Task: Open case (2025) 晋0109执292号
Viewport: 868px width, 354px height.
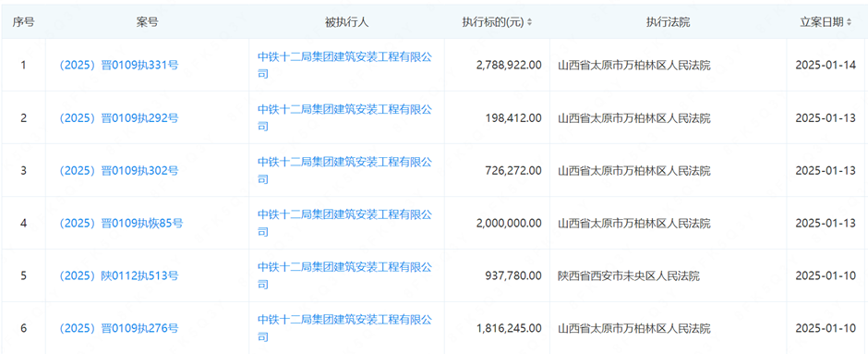Action: point(118,118)
